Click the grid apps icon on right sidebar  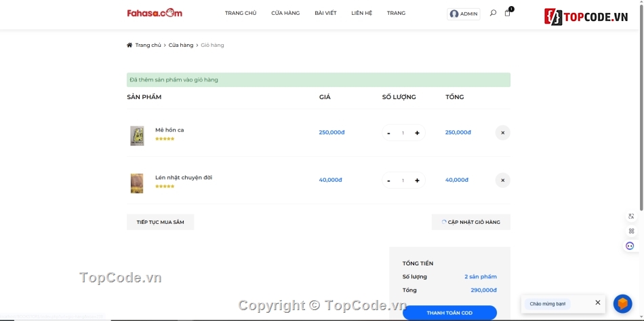pyautogui.click(x=631, y=231)
